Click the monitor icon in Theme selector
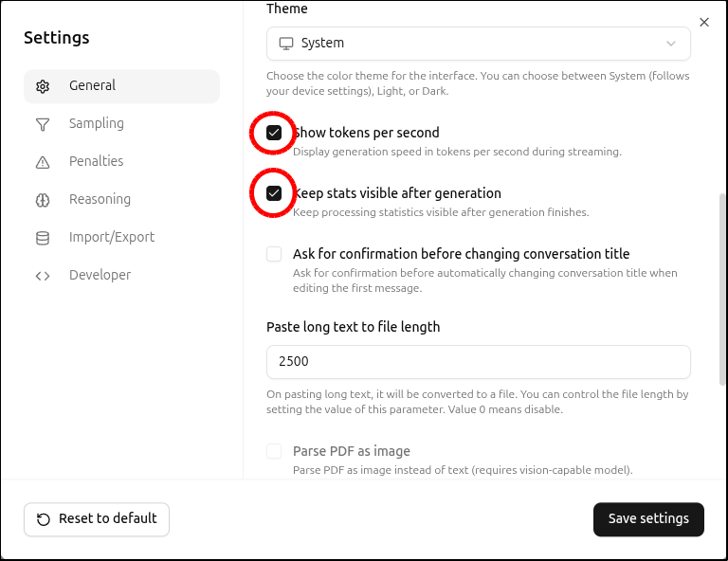728x561 pixels. coord(285,44)
